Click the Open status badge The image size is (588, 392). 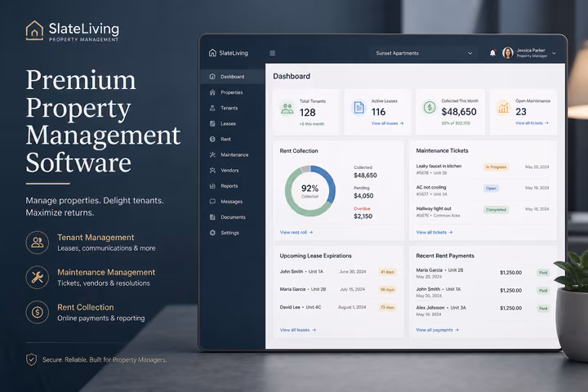(x=491, y=189)
